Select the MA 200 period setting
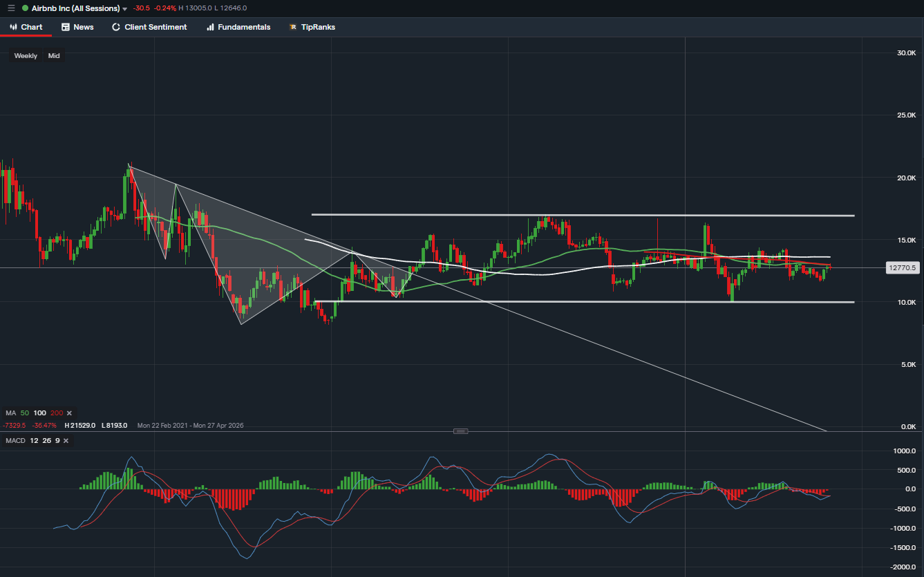Viewport: 924px width, 577px height. (57, 413)
